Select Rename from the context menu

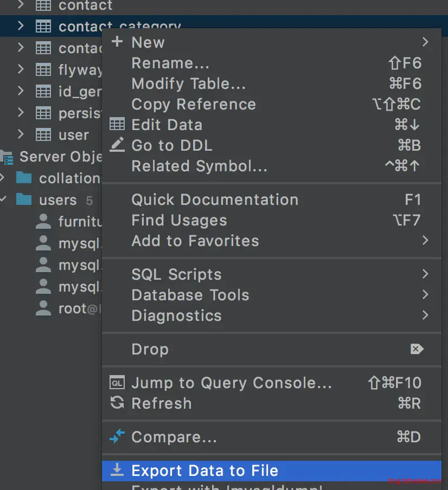170,63
